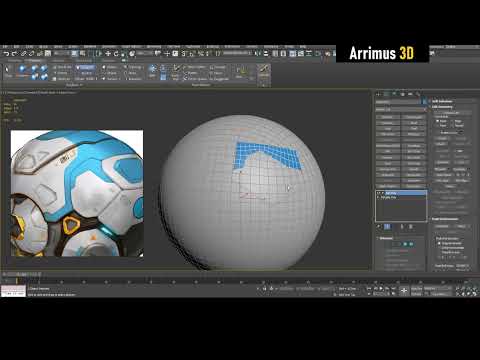Activate the Select Object tool
Image resolution: width=480 pixels, height=360 pixels.
point(74,54)
